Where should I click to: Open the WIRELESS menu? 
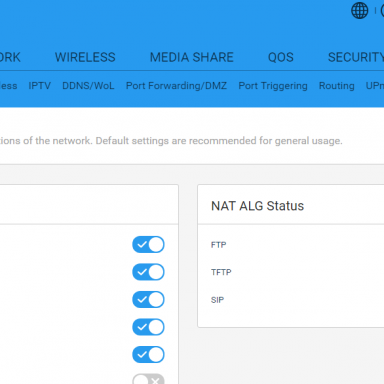pyautogui.click(x=85, y=57)
